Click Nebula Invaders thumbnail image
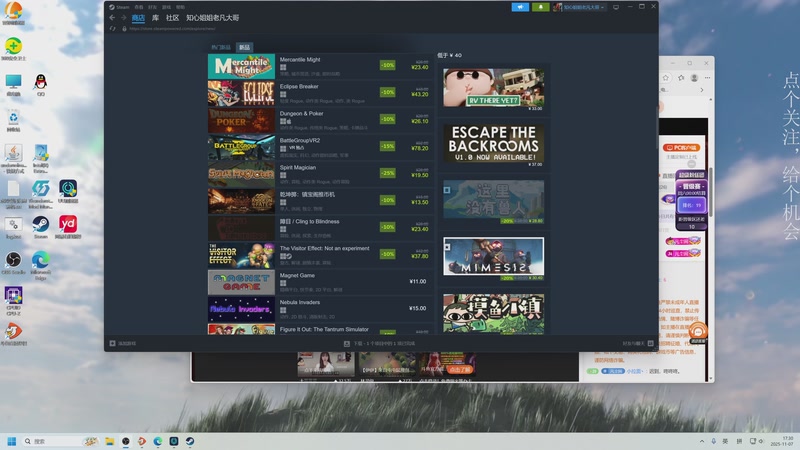Image resolution: width=800 pixels, height=450 pixels. tap(241, 310)
